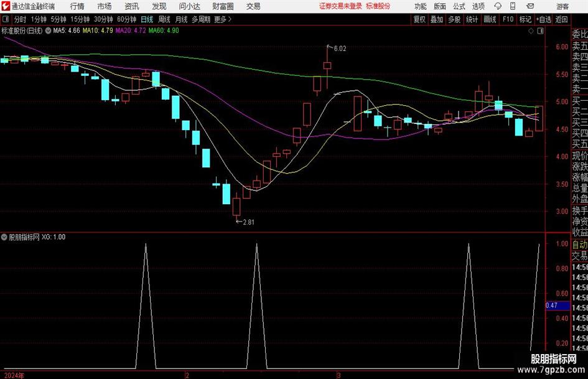
Task: Click the 2.81 low price marker
Action: pyautogui.click(x=248, y=222)
